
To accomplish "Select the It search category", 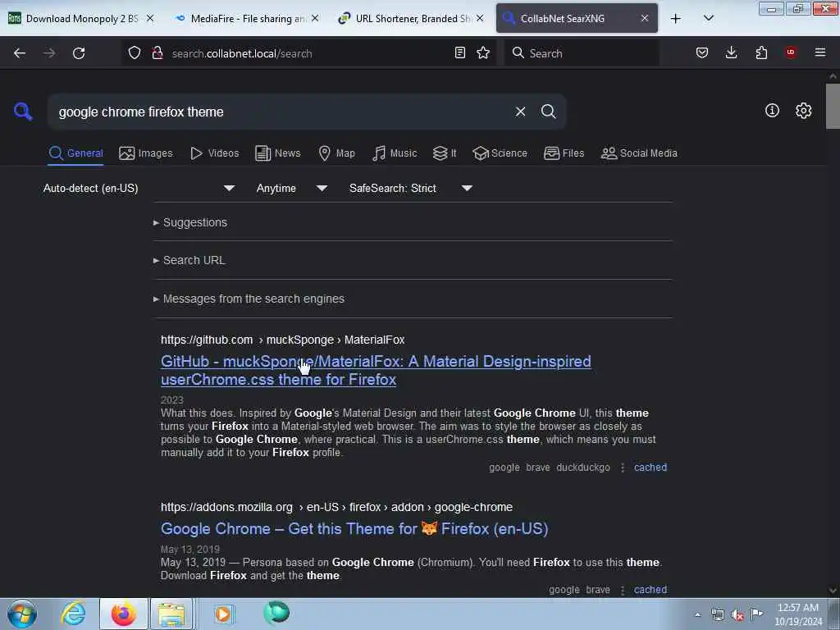I will click(445, 153).
